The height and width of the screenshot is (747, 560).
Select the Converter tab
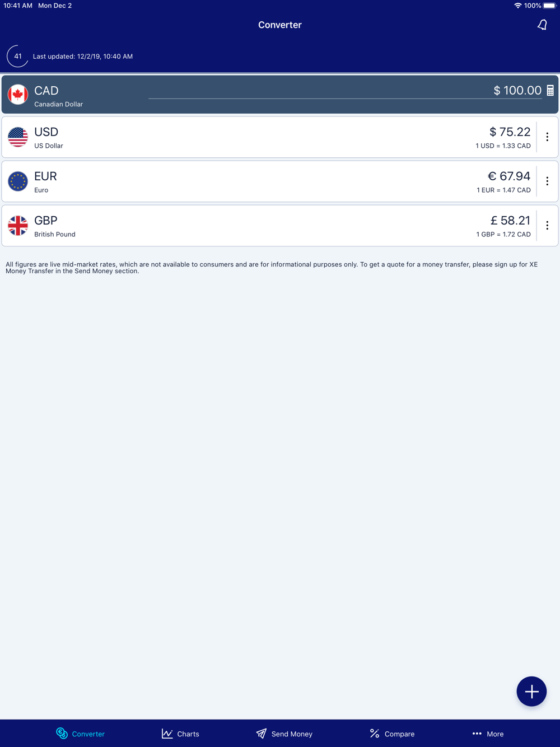(80, 734)
